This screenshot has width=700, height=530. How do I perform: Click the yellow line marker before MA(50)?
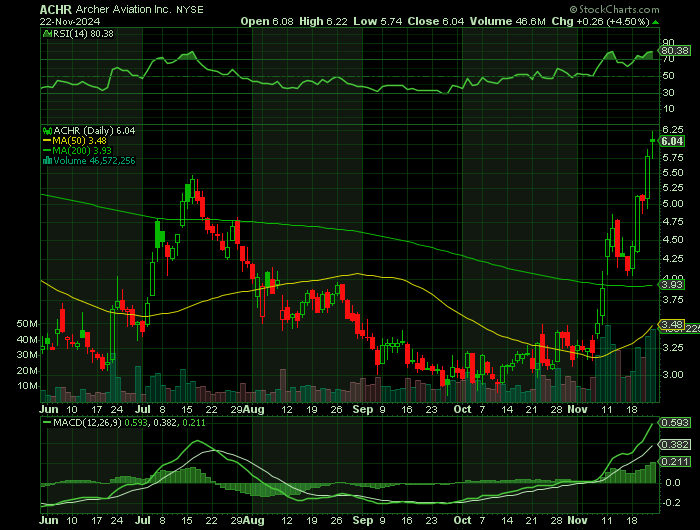[47, 141]
